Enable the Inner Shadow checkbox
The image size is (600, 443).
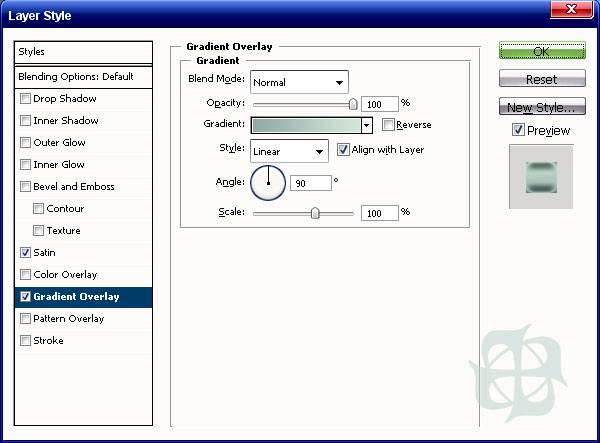click(25, 121)
